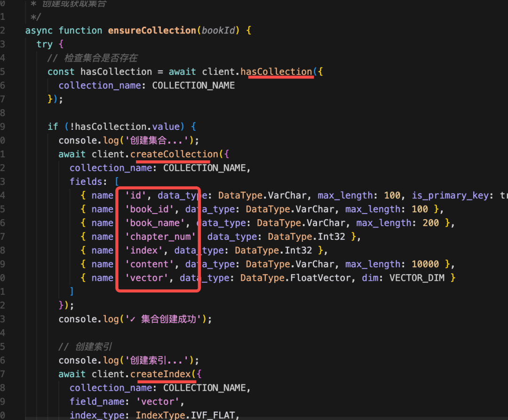This screenshot has height=420, width=508.
Task: Click 'vector' string on the field_name line
Action: tap(158, 402)
